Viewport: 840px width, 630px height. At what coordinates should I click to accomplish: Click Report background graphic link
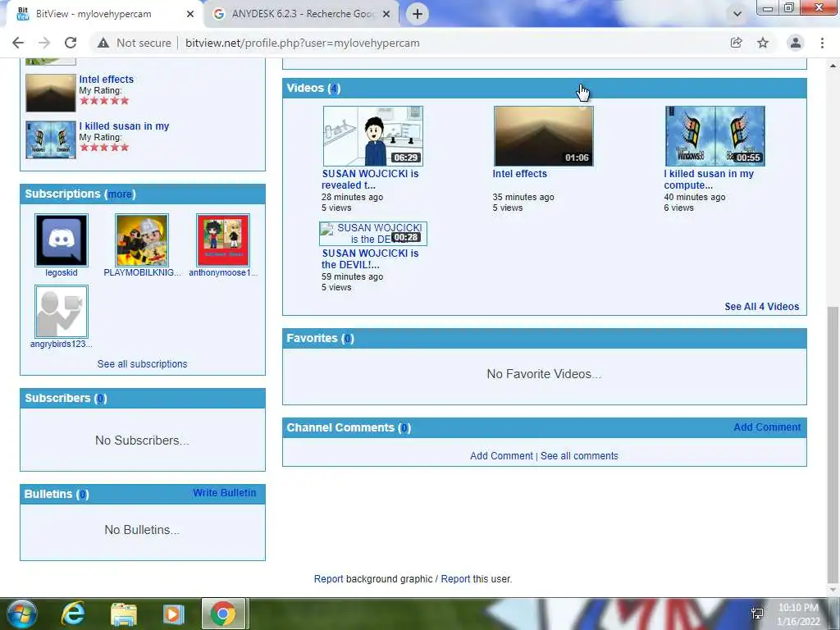pyautogui.click(x=328, y=579)
